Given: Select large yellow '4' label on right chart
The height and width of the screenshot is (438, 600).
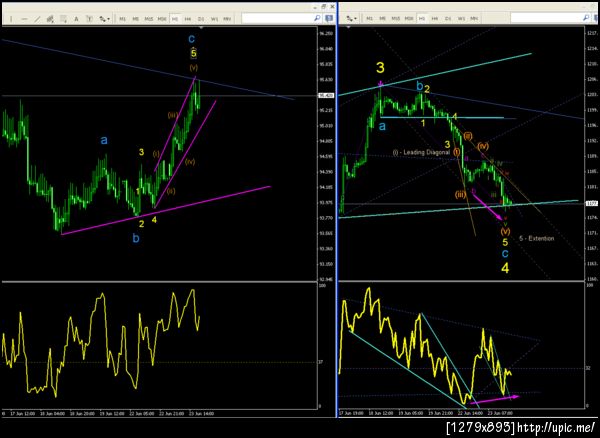Looking at the screenshot, I should pos(505,269).
